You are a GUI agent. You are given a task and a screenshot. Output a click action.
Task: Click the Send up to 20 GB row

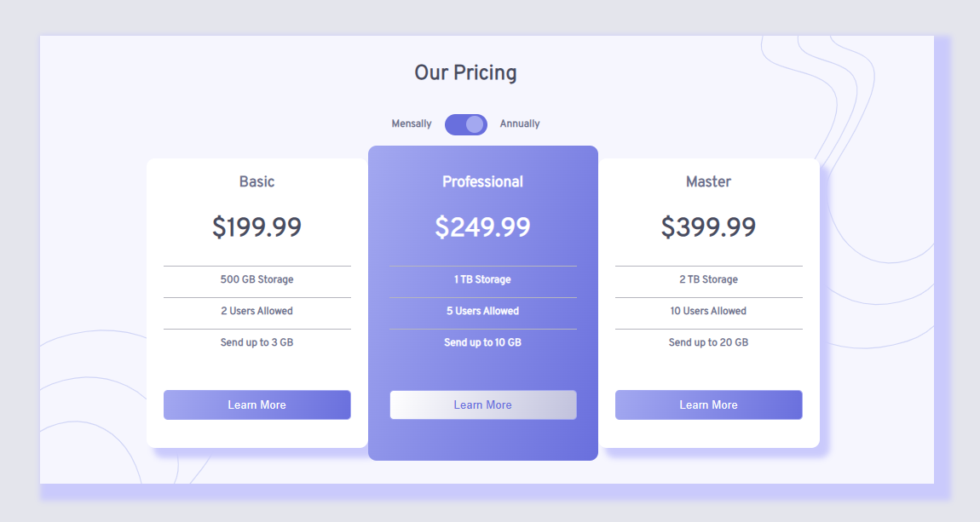pyautogui.click(x=708, y=341)
